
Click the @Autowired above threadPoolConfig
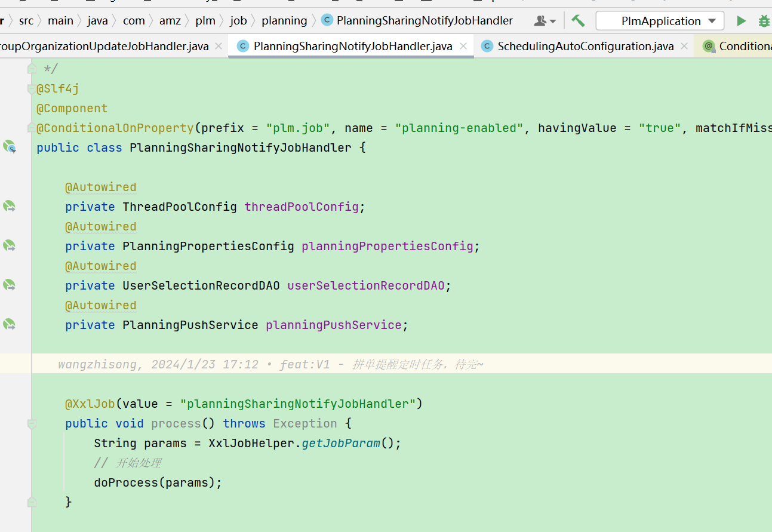(101, 187)
